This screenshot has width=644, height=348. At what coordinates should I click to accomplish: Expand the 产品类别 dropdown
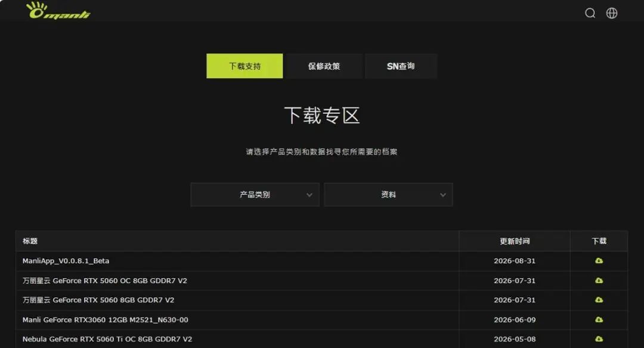pyautogui.click(x=255, y=194)
